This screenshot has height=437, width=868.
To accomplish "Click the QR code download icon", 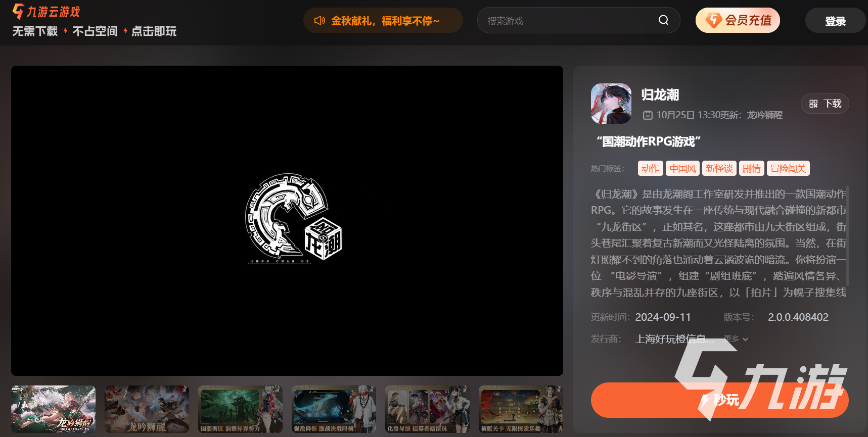I will coord(813,104).
